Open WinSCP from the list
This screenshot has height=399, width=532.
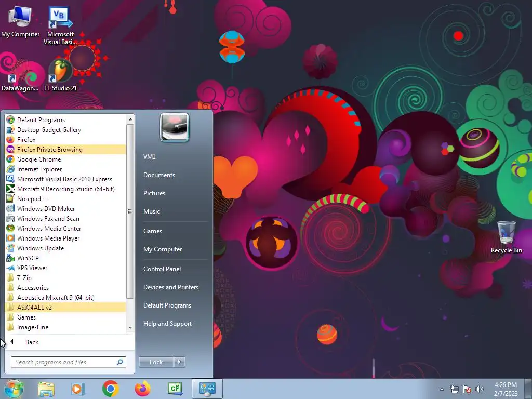(66, 258)
